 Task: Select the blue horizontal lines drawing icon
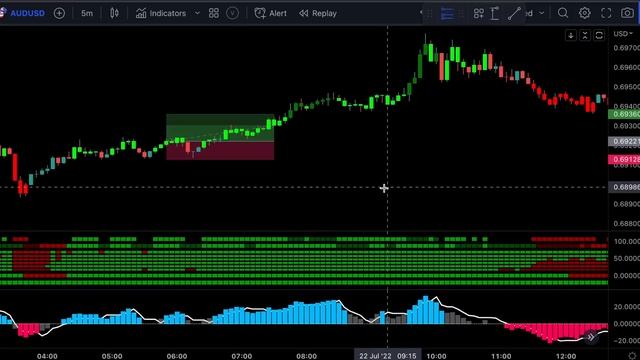pyautogui.click(x=447, y=13)
